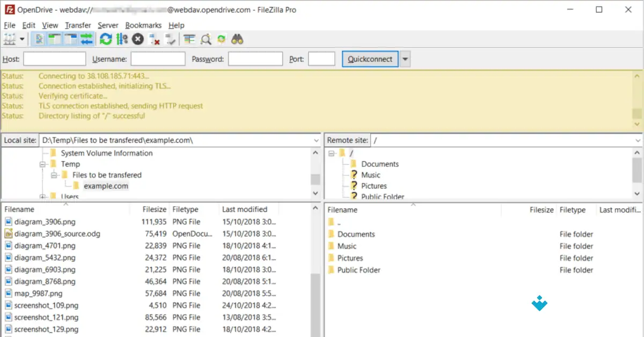Refresh the file and folder listings
The image size is (644, 337).
pos(105,39)
